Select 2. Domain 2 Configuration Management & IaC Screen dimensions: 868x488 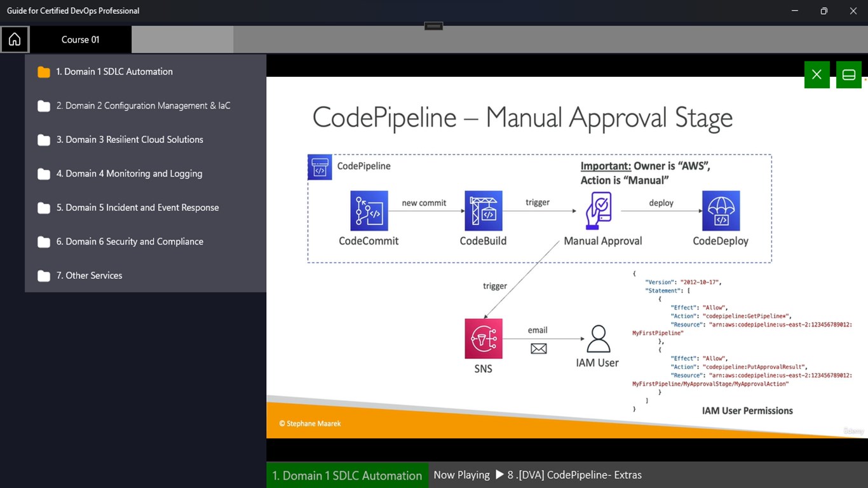144,105
